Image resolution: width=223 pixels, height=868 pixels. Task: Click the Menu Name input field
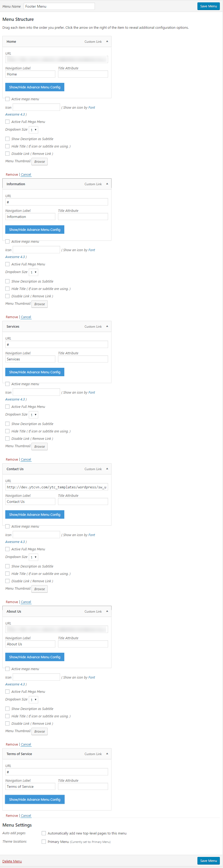click(x=59, y=6)
